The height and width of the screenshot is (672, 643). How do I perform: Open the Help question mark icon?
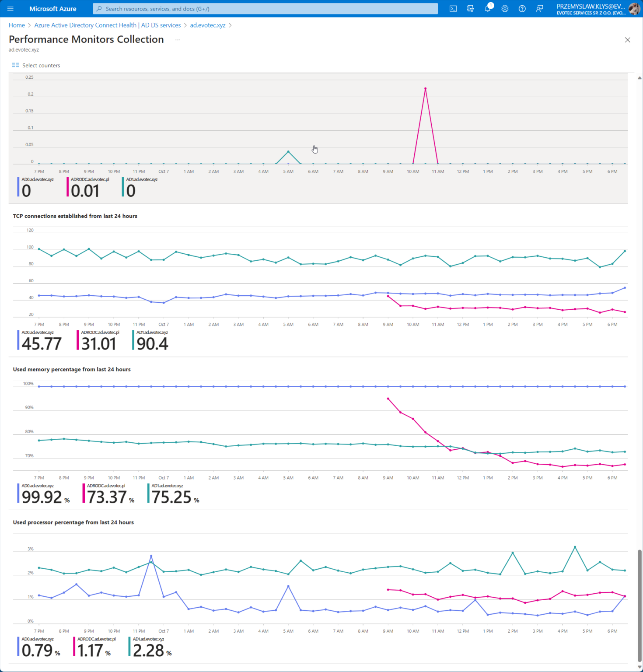pos(522,9)
